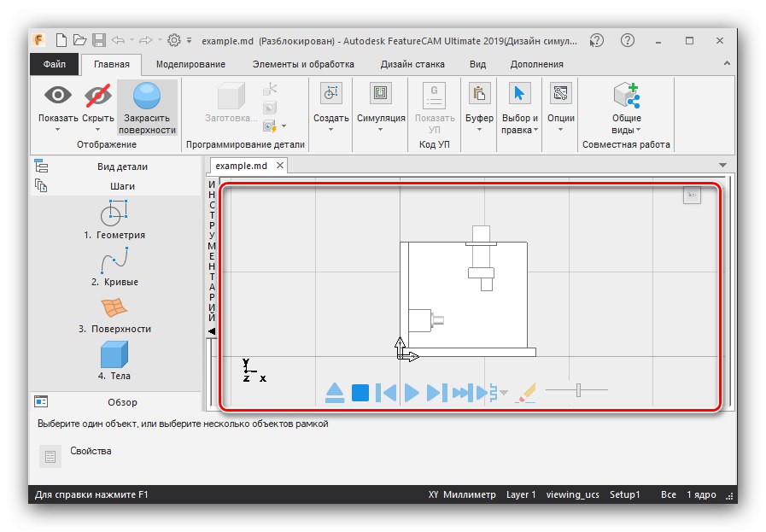The height and width of the screenshot is (532, 766).
Task: Click the Undo arrow in quick access
Action: (x=118, y=40)
